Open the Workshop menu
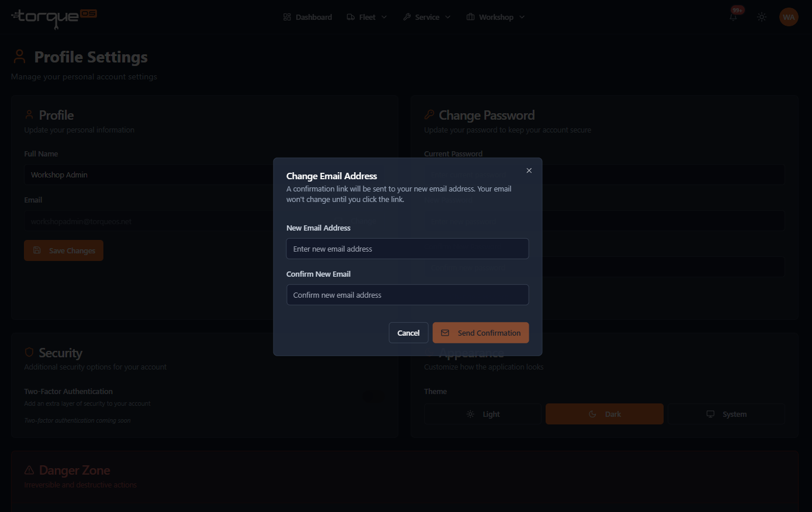The image size is (812, 512). point(495,17)
